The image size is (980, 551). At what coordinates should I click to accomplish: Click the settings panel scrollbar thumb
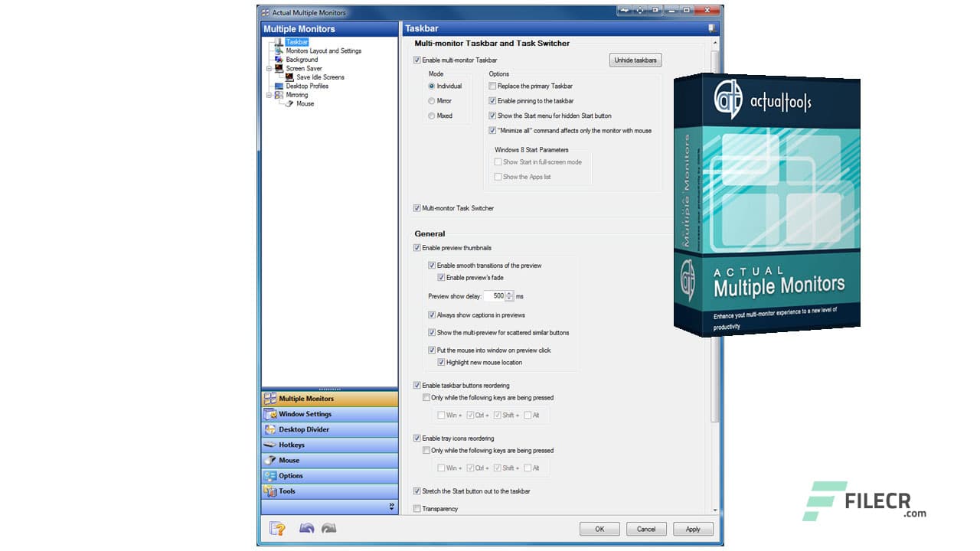pos(715,235)
